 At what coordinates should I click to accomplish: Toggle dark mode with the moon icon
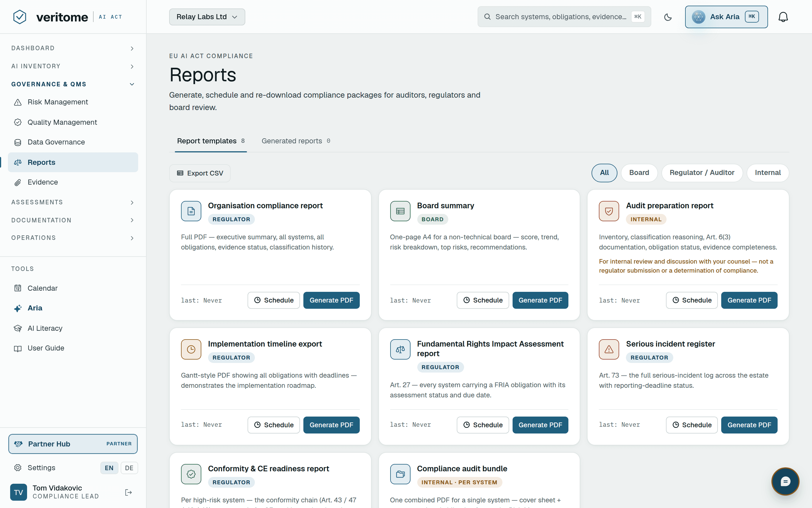click(668, 17)
